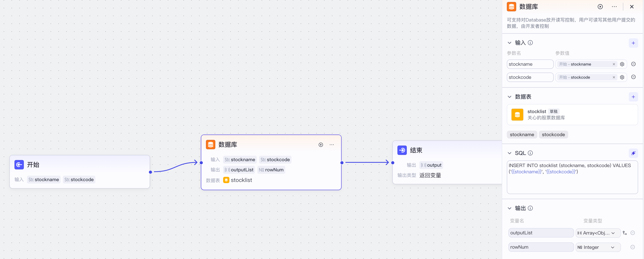Show info tooltip for 输出 section
This screenshot has width=644, height=259.
tap(530, 208)
